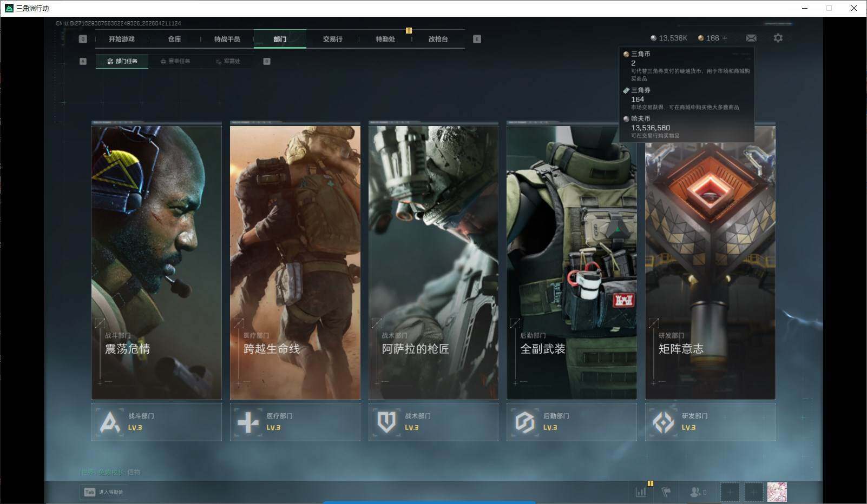Open the bar chart stats icon
867x504 pixels.
tap(641, 492)
